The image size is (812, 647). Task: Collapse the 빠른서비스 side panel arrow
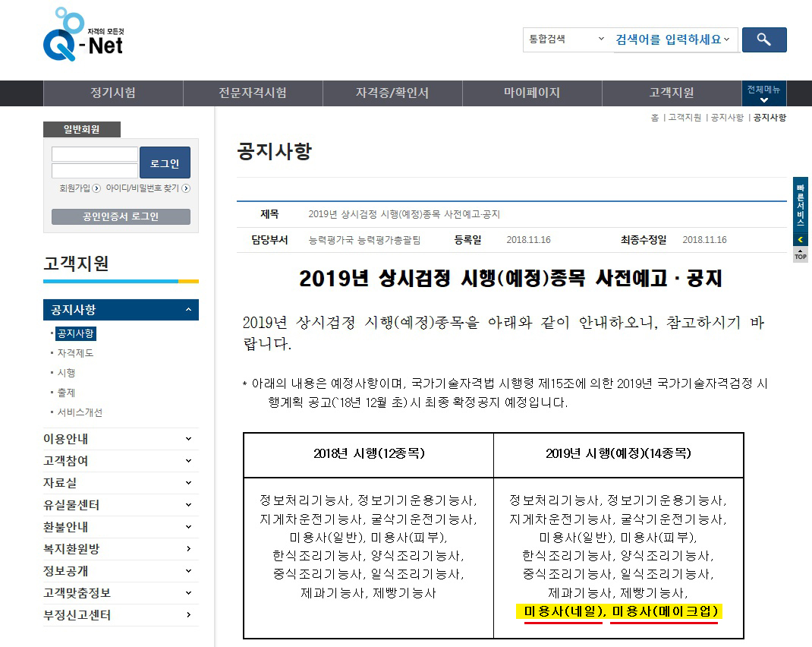(x=800, y=240)
